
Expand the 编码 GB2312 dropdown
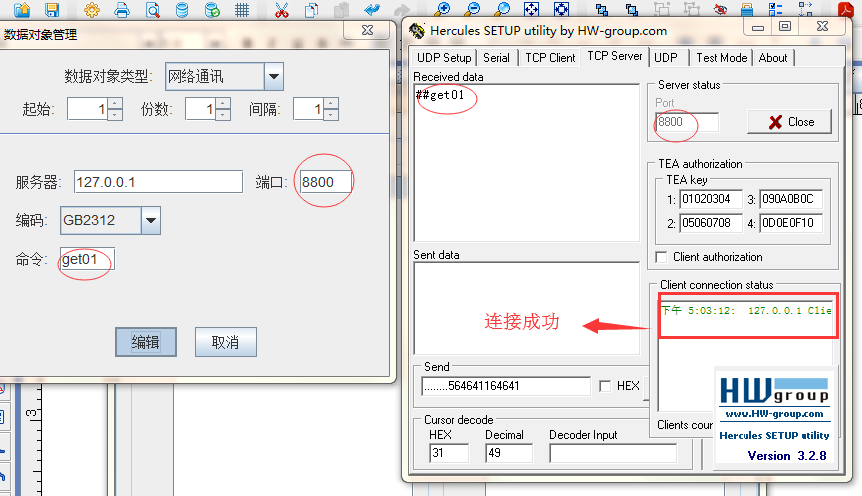[150, 221]
